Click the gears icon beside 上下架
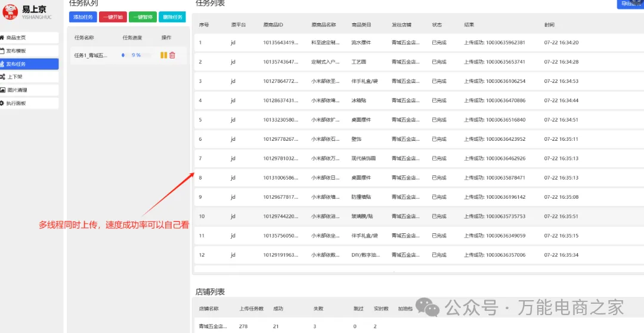 [x=3, y=77]
